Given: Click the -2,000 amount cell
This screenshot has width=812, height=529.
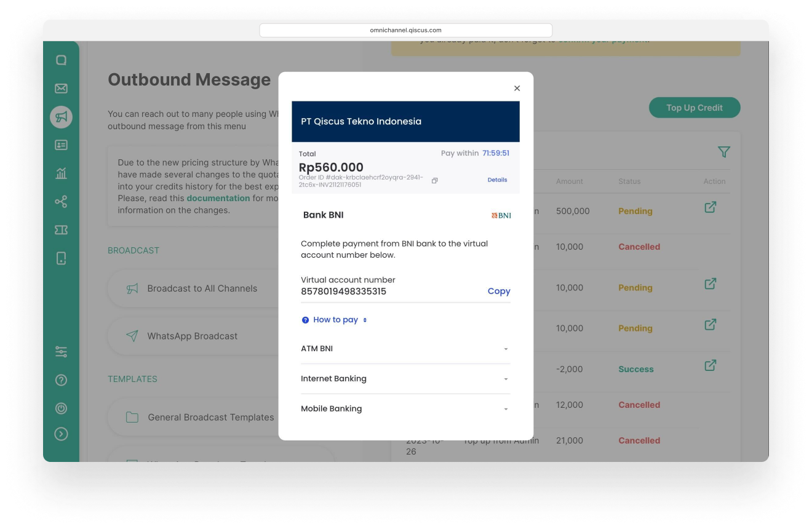Looking at the screenshot, I should coord(570,370).
